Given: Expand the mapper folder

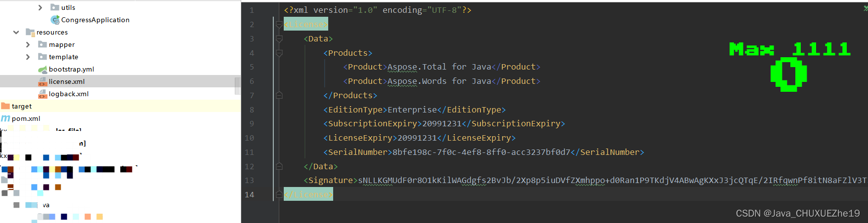Looking at the screenshot, I should 28,44.
